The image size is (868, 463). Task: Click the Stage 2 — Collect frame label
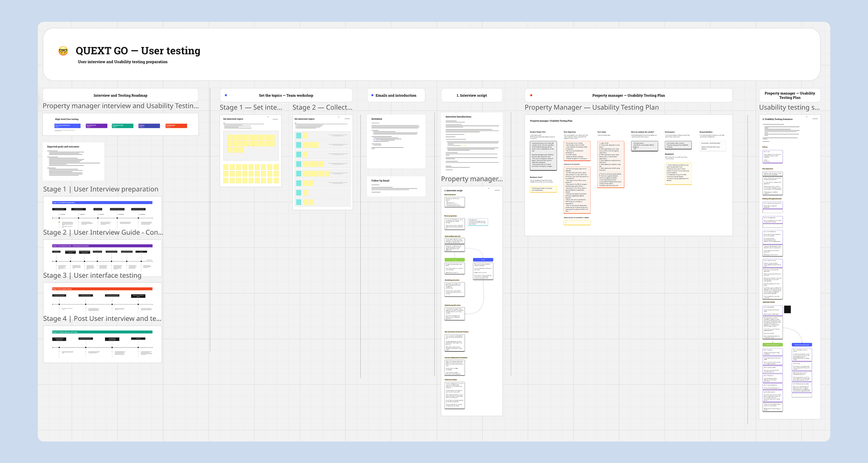click(322, 107)
